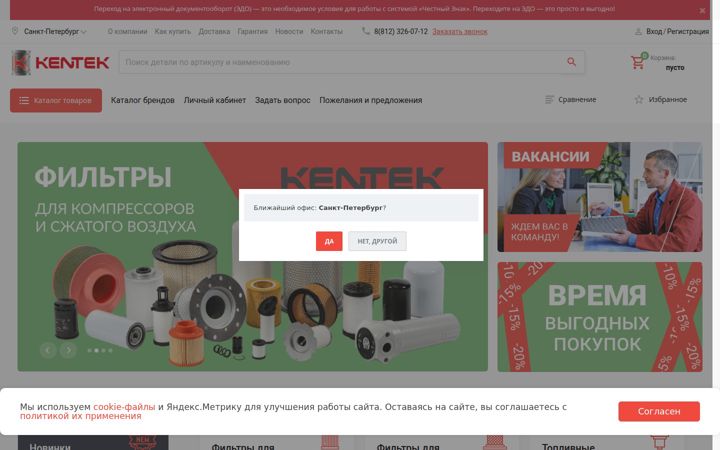Screen dimensions: 720x450
Task: Click Заказать звонок link
Action: pyautogui.click(x=460, y=32)
